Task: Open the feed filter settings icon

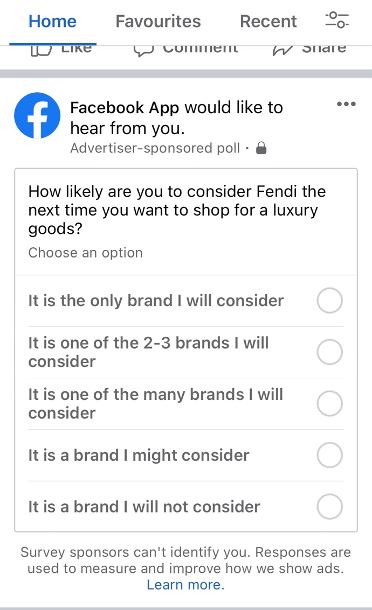Action: coord(337,20)
